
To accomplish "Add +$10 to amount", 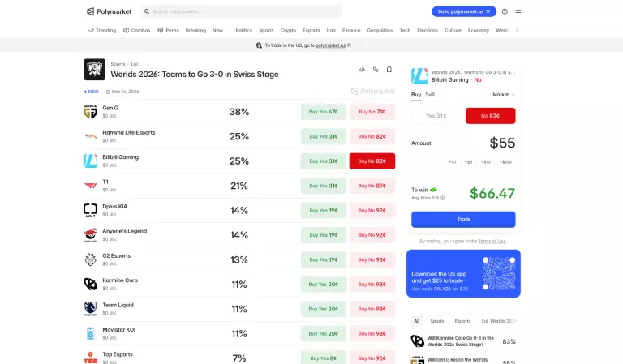I will [486, 162].
